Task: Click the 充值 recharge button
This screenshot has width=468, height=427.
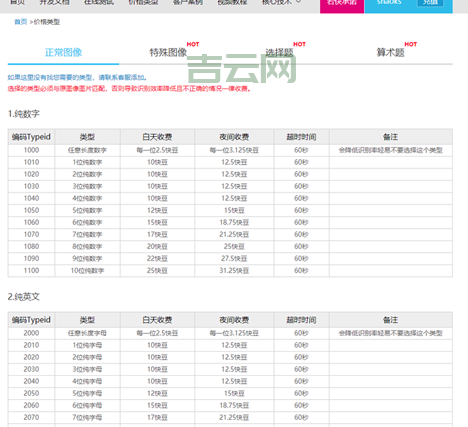Action: [430, 2]
